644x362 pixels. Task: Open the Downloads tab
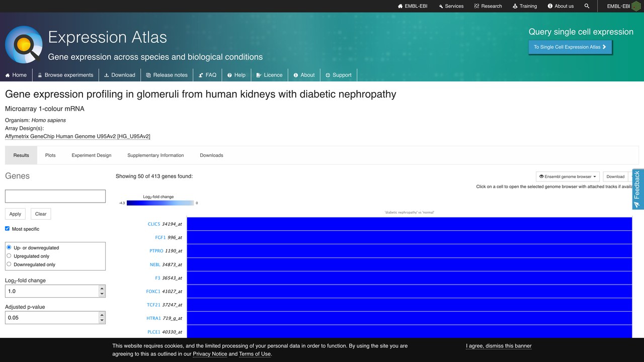tap(211, 155)
